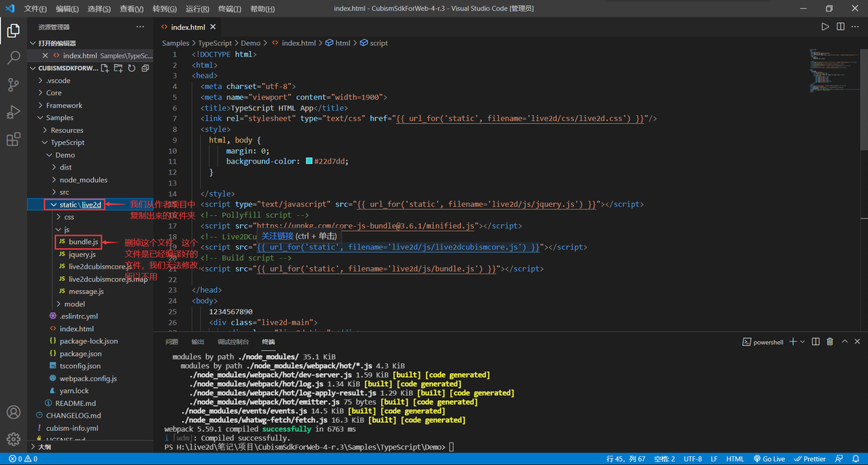Maximize the terminal panel size
This screenshot has width=868, height=465.
tap(845, 342)
